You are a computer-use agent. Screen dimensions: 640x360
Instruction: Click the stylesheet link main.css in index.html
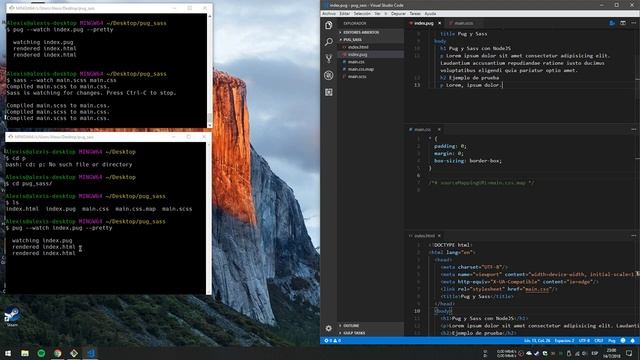[537, 289]
